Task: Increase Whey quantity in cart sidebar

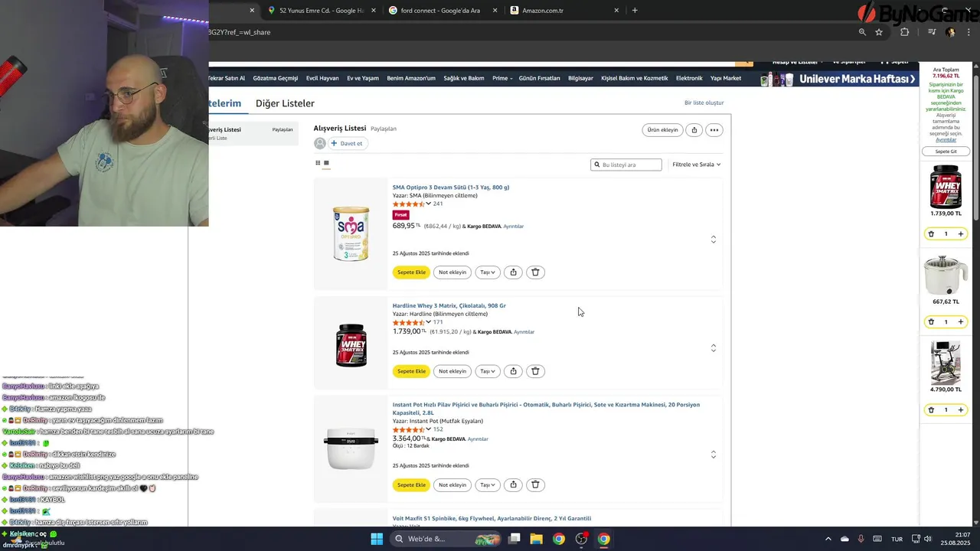Action: [961, 234]
